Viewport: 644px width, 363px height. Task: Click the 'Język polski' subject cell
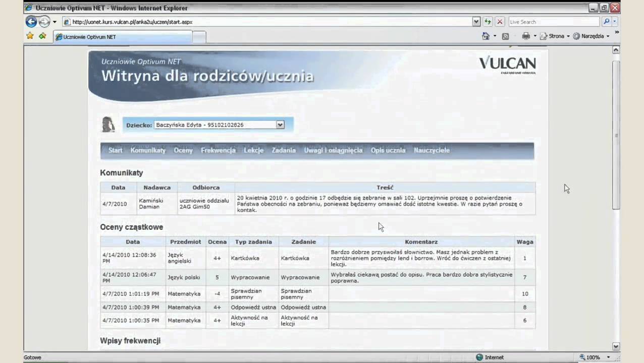tap(185, 277)
